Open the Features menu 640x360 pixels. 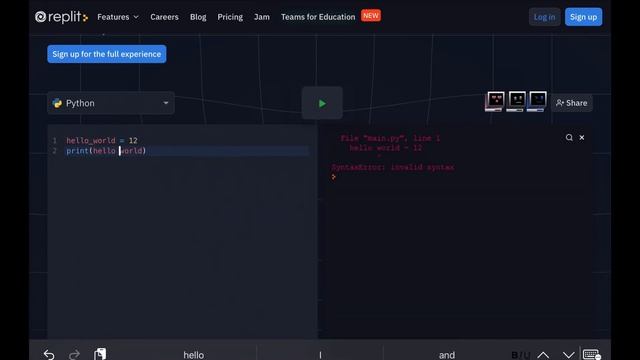click(x=118, y=17)
